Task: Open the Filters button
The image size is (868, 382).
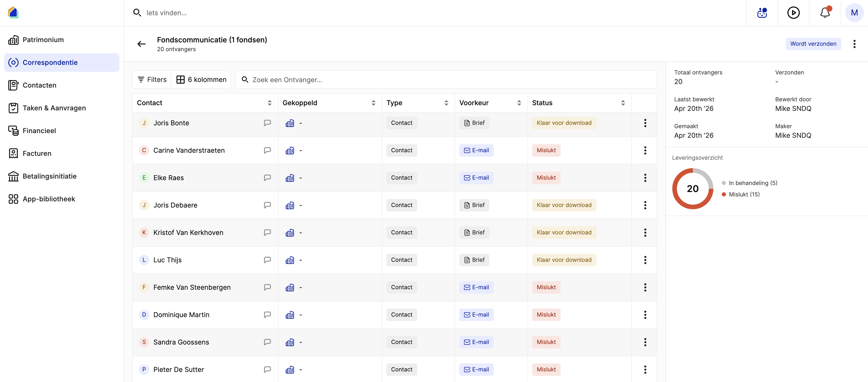Action: click(152, 80)
